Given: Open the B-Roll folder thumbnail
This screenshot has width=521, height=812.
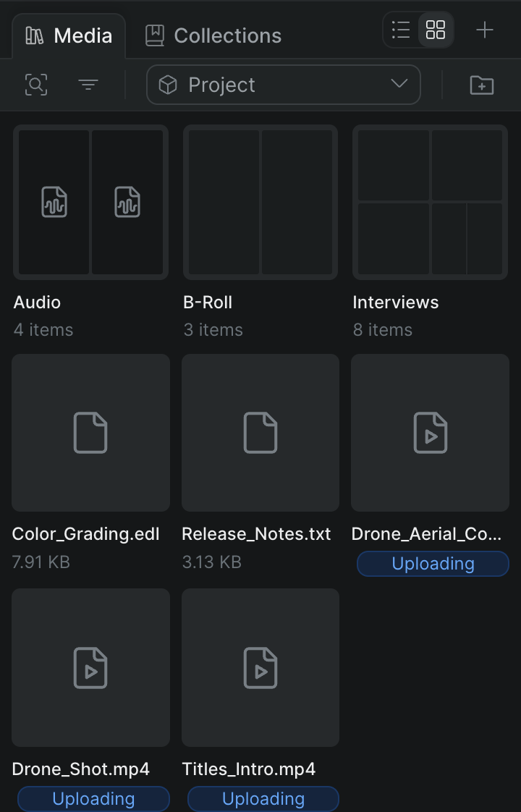Looking at the screenshot, I should click(x=260, y=202).
